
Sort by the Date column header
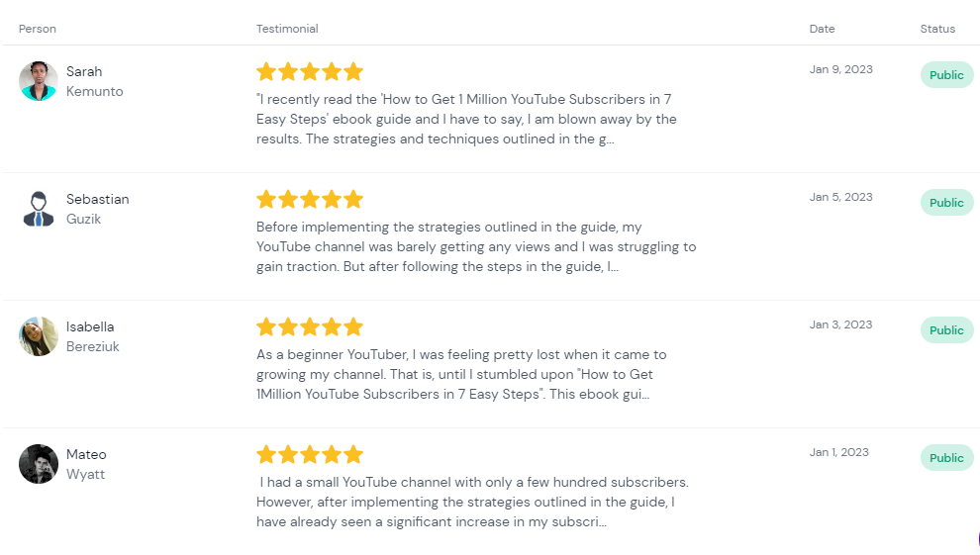[822, 29]
